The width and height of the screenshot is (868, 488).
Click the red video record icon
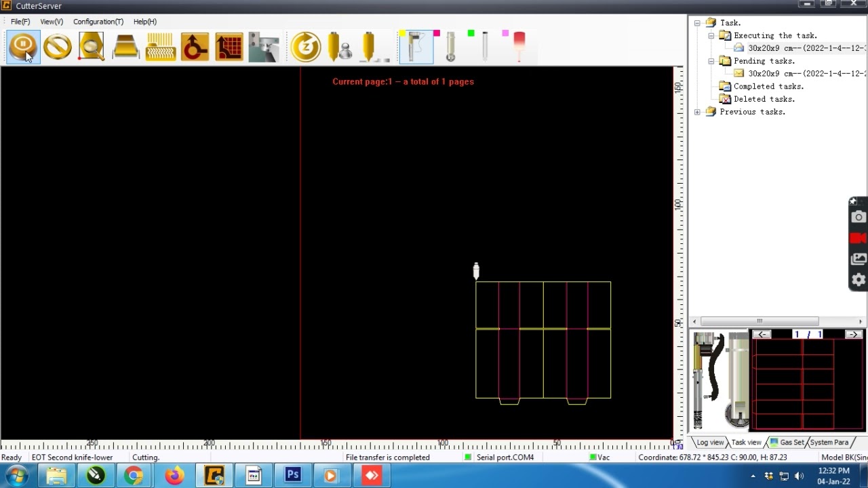coord(859,238)
